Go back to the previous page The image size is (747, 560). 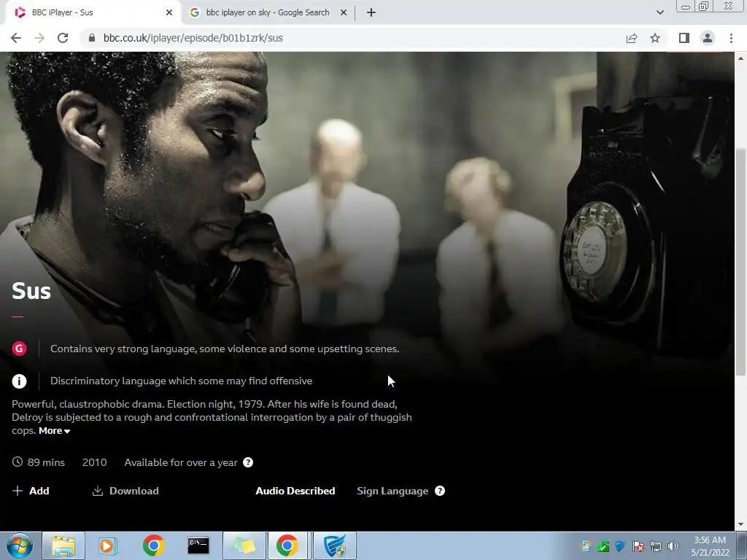[x=16, y=38]
